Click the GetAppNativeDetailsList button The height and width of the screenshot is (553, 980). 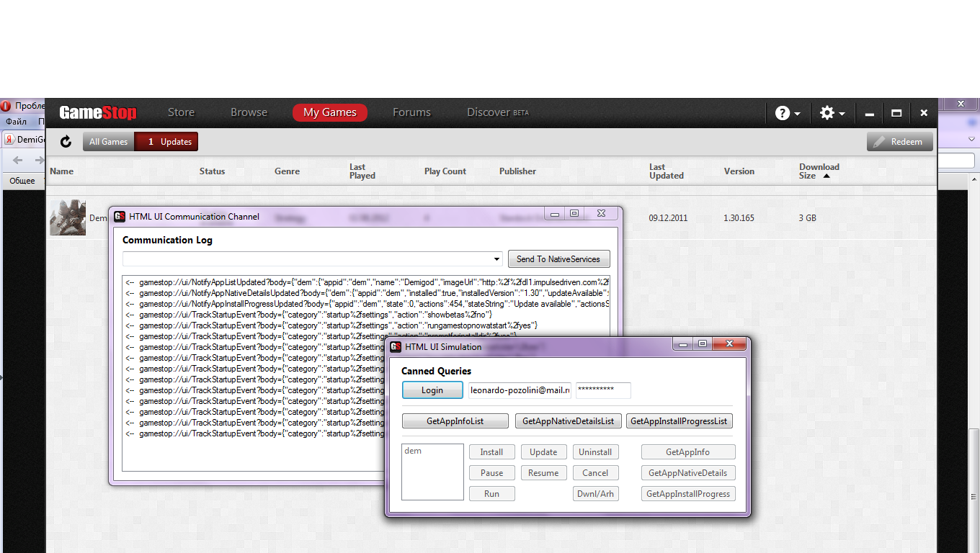(568, 421)
